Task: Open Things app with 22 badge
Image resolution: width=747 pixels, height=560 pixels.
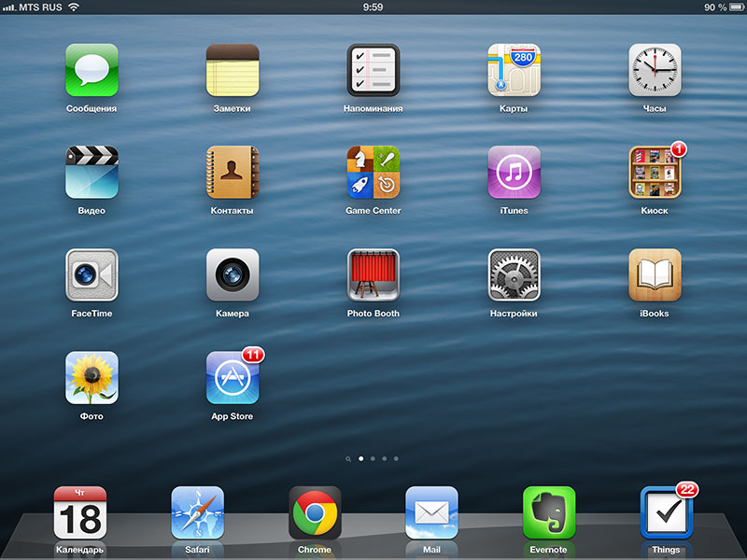Action: click(x=666, y=512)
